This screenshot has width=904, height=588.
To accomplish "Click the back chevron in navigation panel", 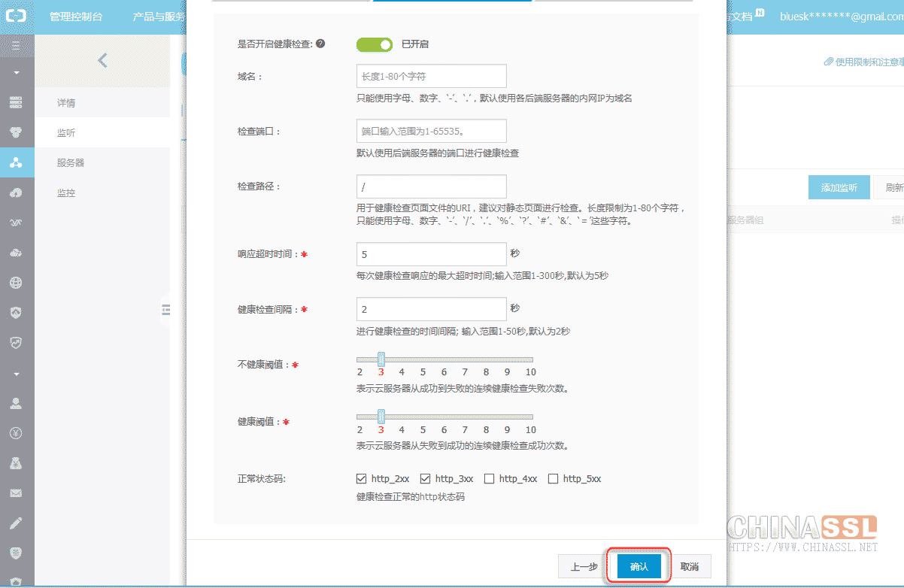I will 102,61.
